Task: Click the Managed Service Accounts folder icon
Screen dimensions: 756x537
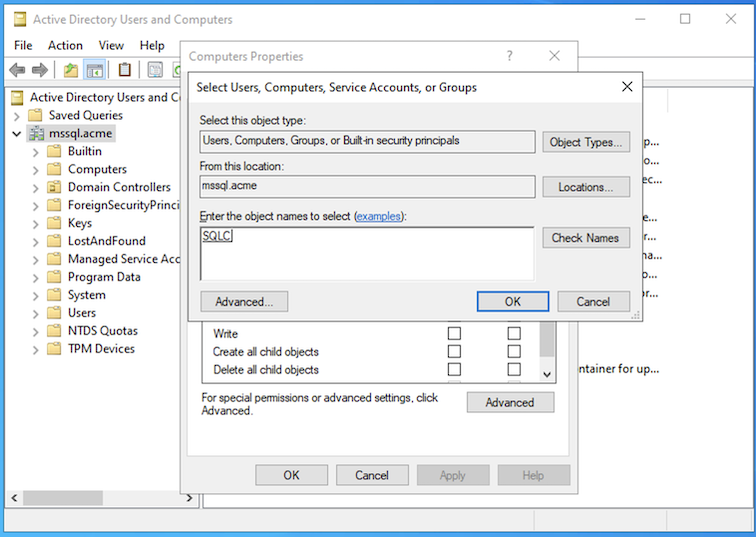Action: click(54, 259)
